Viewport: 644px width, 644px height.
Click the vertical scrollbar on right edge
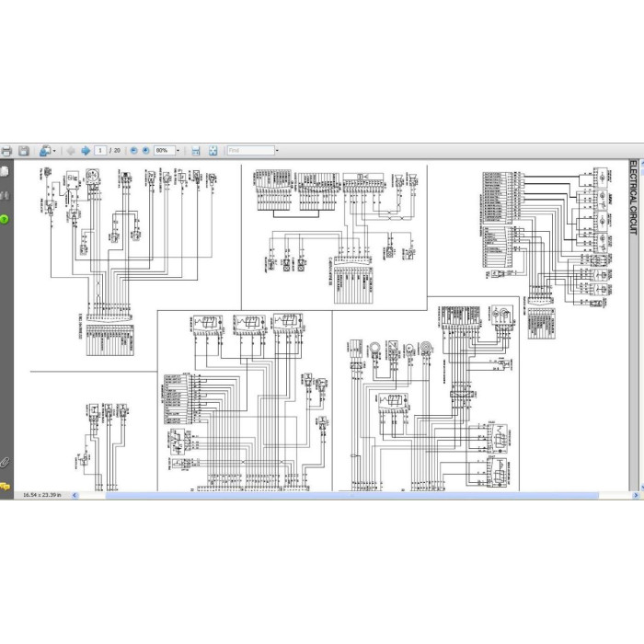[642, 325]
